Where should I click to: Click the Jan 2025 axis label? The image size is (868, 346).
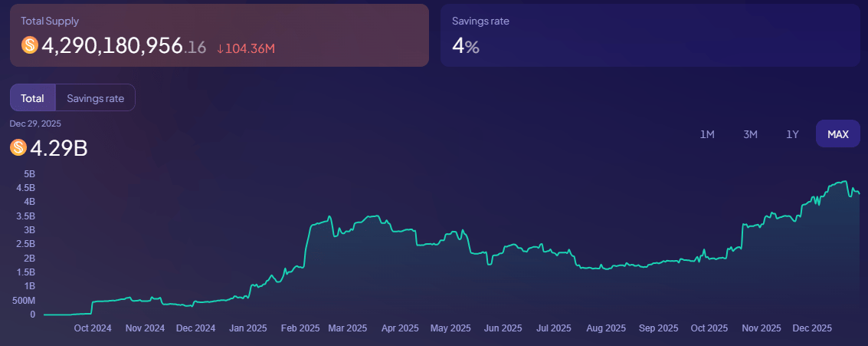(248, 328)
